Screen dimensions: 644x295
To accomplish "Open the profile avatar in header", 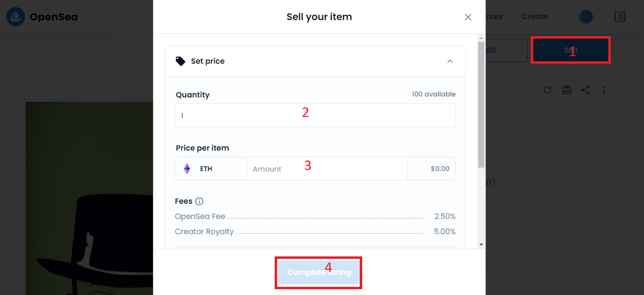I will [586, 17].
